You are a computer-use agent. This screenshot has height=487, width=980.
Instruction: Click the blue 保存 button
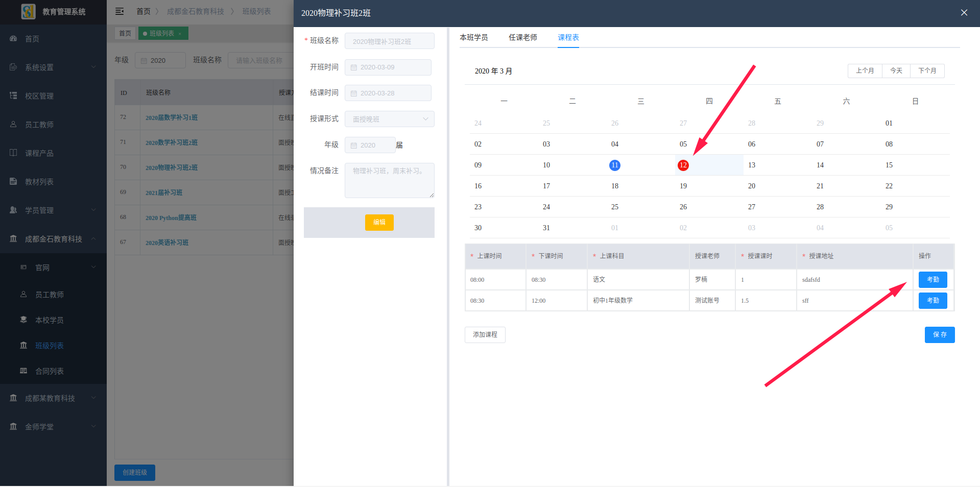(x=939, y=334)
